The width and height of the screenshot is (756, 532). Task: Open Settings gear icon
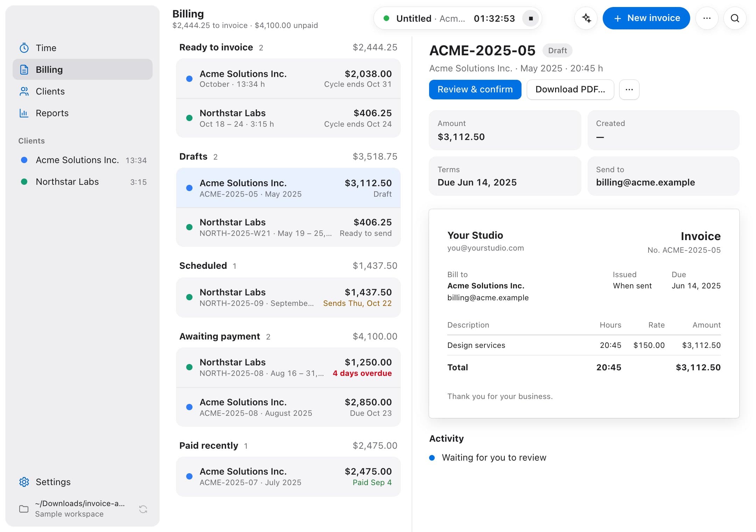[24, 482]
